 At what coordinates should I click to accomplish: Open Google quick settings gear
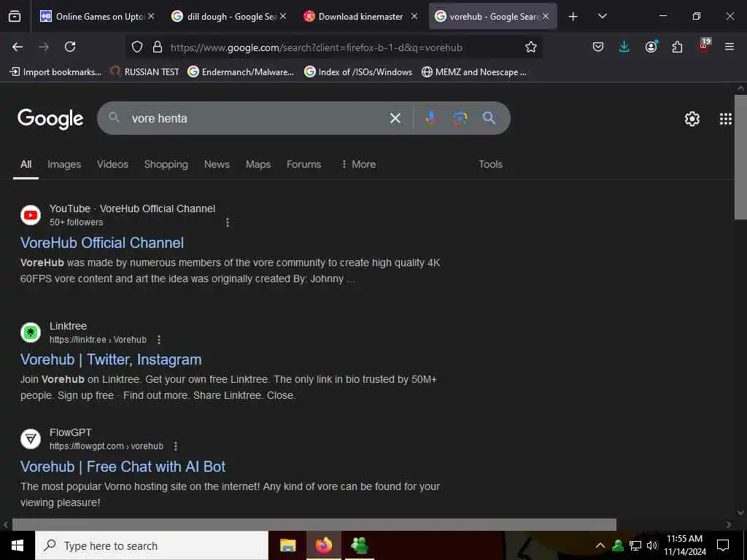tap(692, 119)
